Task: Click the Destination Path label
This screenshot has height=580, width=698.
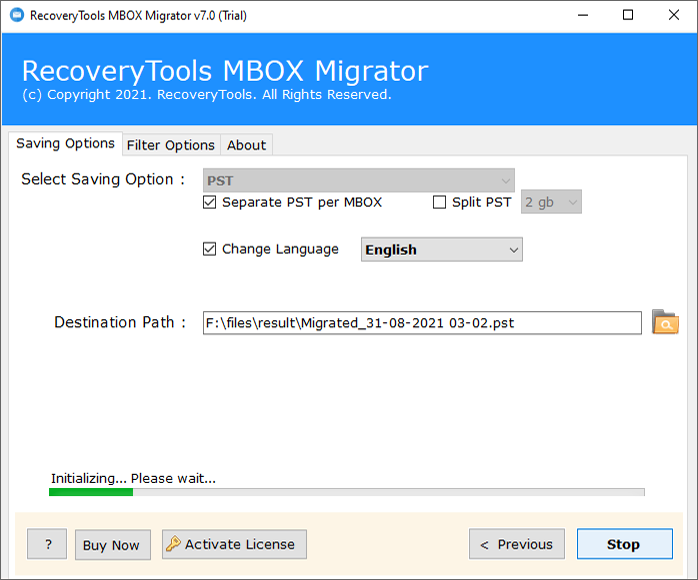Action: 120,322
